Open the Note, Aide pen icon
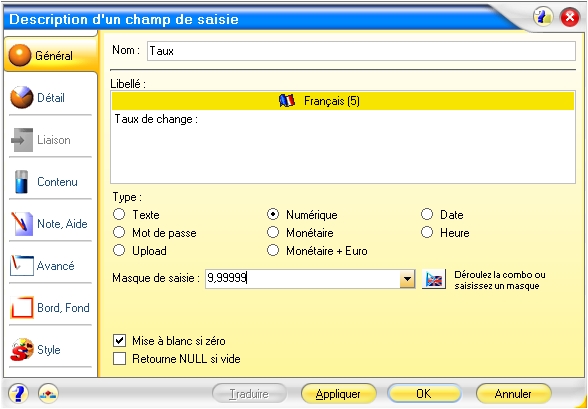 21,224
